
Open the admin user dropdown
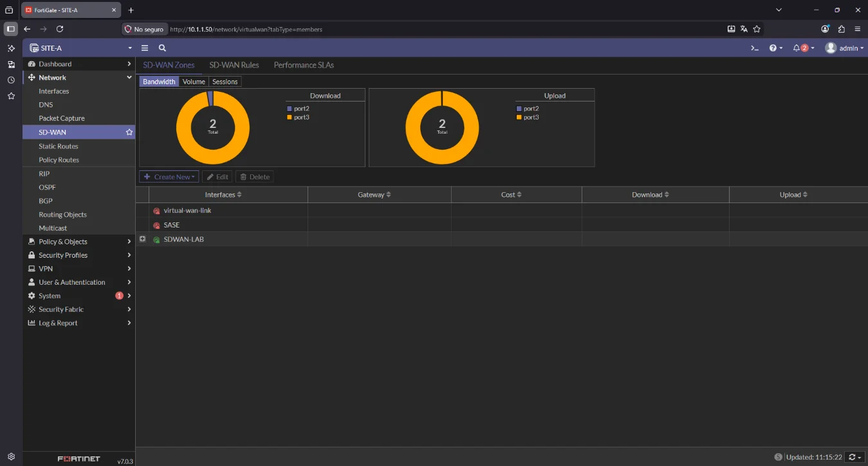[x=844, y=48]
